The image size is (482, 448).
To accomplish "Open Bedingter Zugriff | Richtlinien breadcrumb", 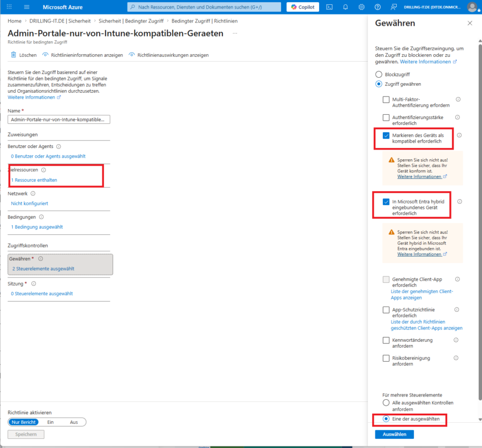I will [205, 21].
